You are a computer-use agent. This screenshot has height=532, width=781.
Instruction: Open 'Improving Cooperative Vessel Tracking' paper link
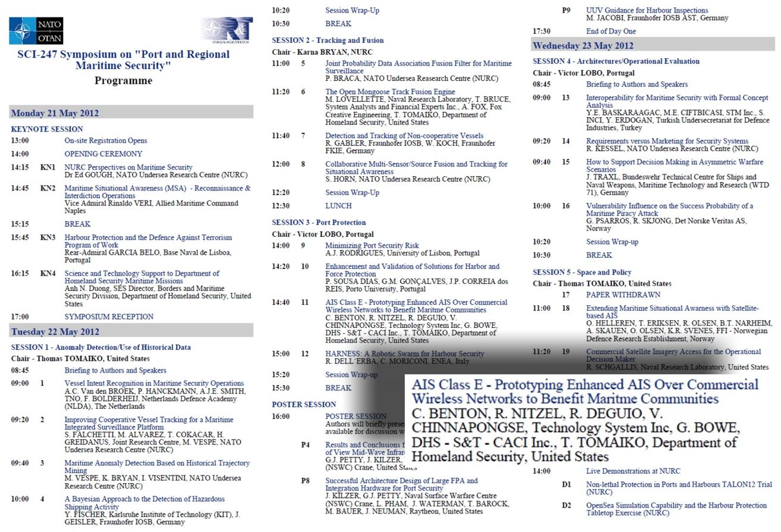point(148,424)
